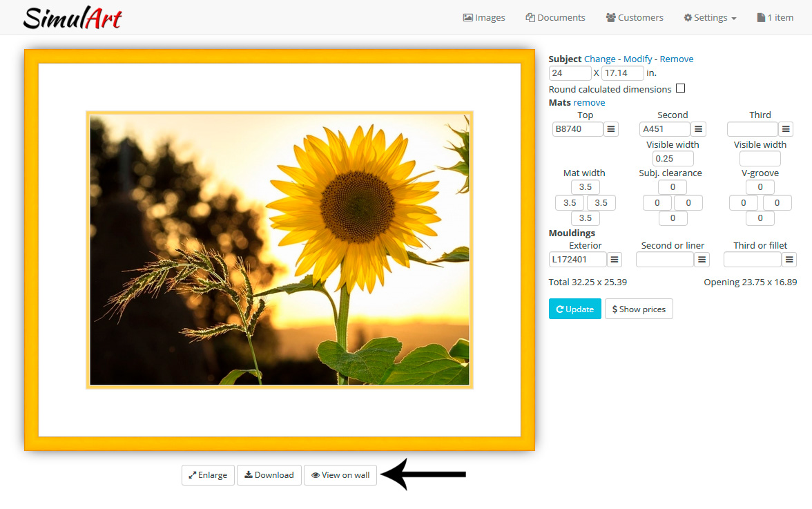Click the Modify subject link
The image size is (812, 509).
click(x=637, y=59)
